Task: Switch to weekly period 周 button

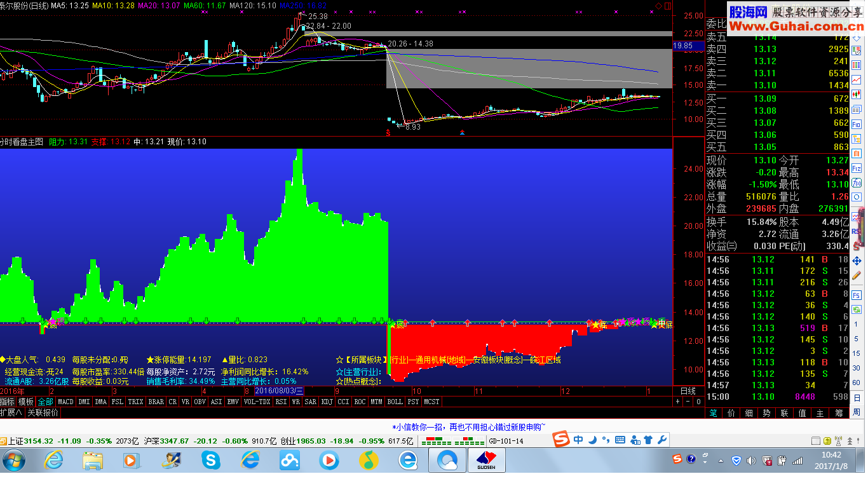Action: (x=857, y=412)
